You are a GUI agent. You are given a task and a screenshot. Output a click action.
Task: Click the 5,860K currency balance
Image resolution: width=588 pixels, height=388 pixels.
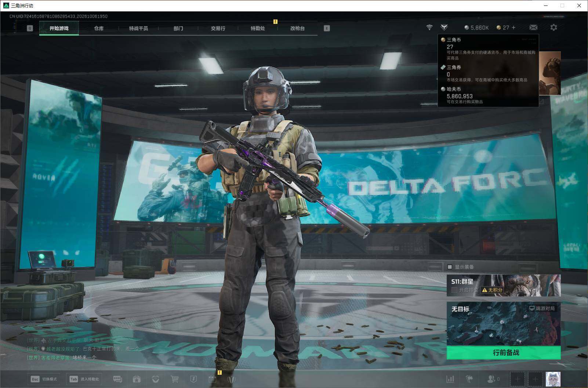pyautogui.click(x=476, y=28)
